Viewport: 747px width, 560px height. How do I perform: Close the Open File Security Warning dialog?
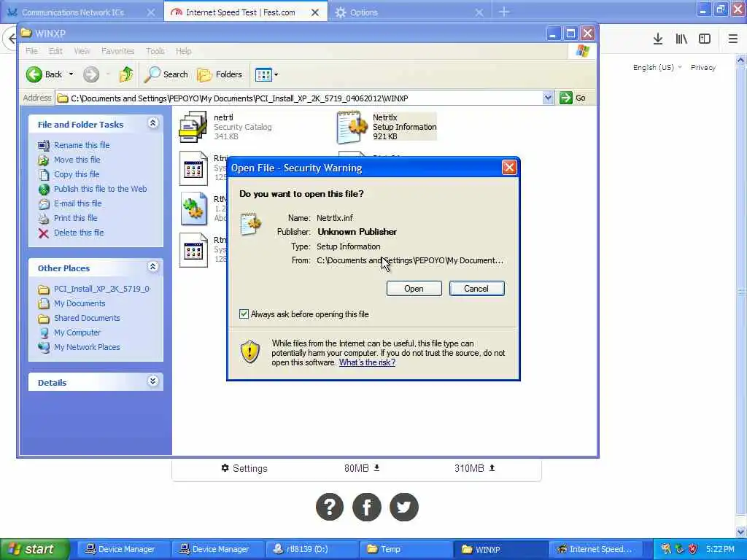509,168
